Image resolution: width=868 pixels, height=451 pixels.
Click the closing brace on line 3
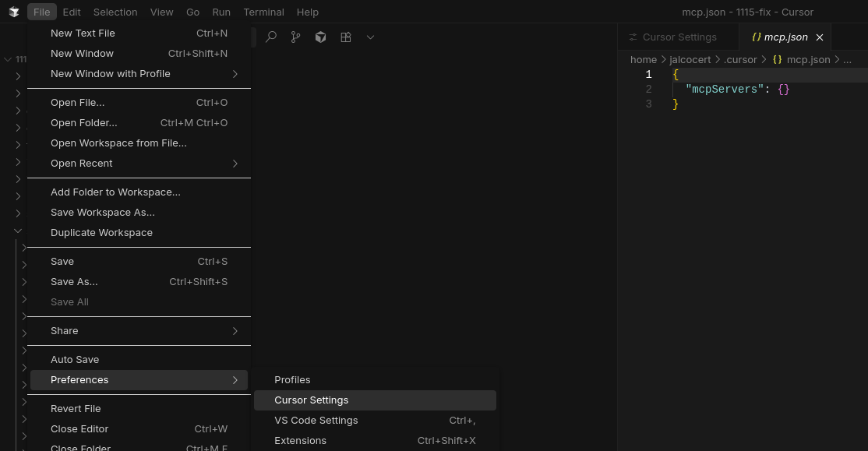pyautogui.click(x=676, y=104)
